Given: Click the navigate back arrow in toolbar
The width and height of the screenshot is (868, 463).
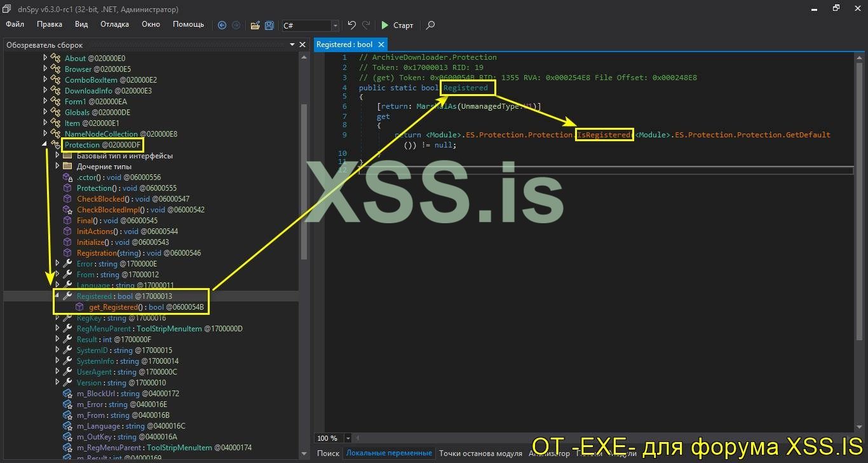Looking at the screenshot, I should (x=222, y=25).
